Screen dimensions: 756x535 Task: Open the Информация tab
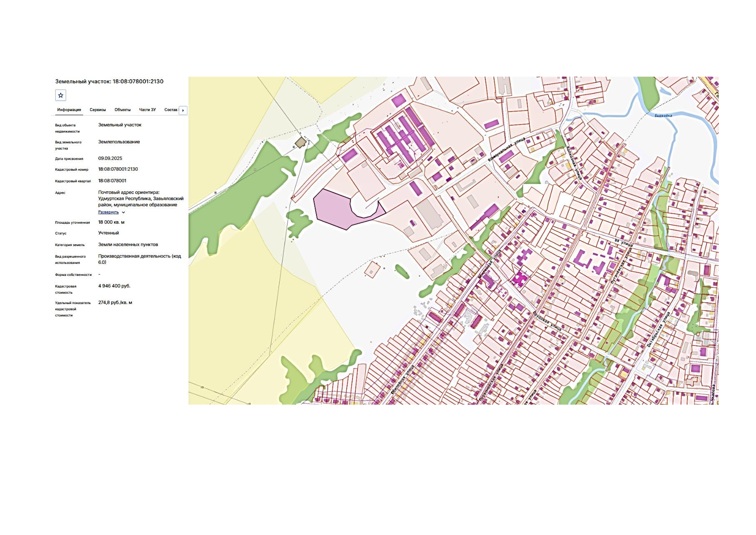pyautogui.click(x=69, y=110)
